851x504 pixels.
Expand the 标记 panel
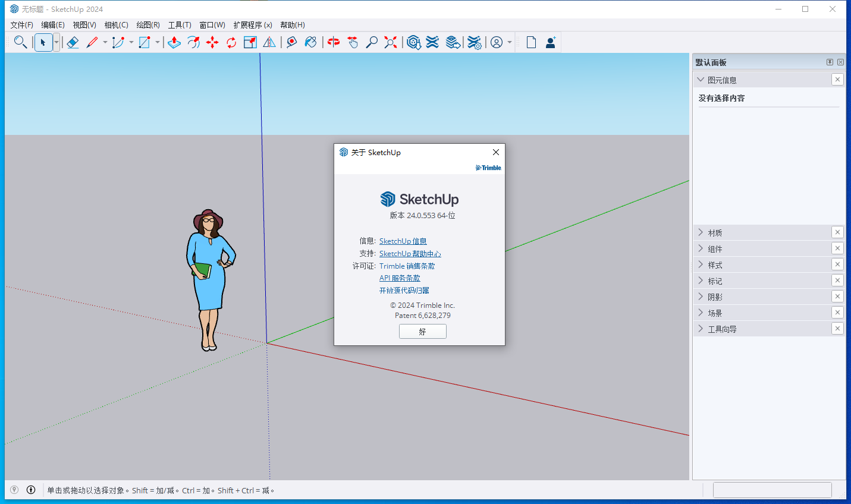pos(701,281)
